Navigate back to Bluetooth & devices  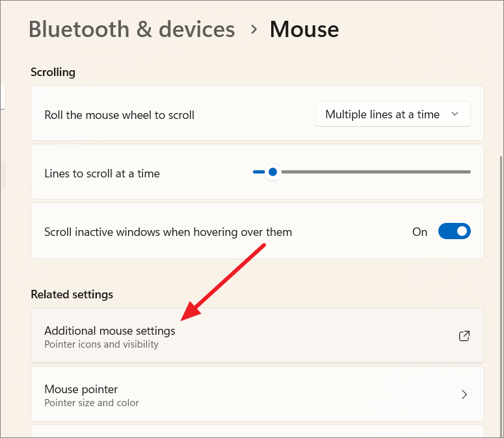131,29
